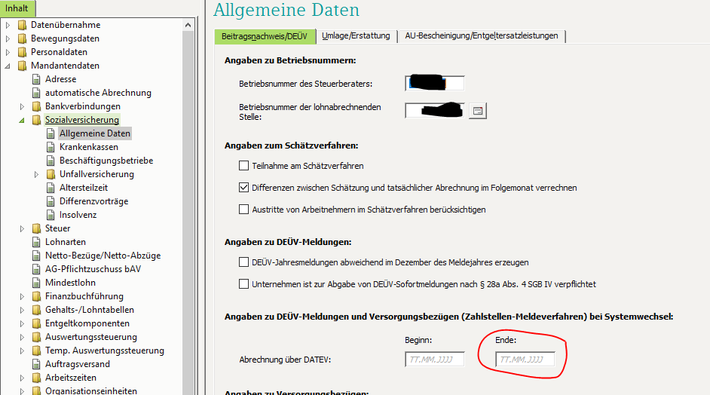Expand the Entgeltkomponenten node arrow
Viewport: 710px width, 395px height.
pyautogui.click(x=22, y=324)
